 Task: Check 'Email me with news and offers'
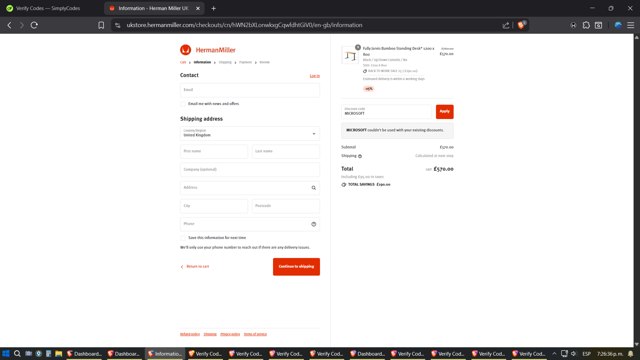click(x=183, y=104)
